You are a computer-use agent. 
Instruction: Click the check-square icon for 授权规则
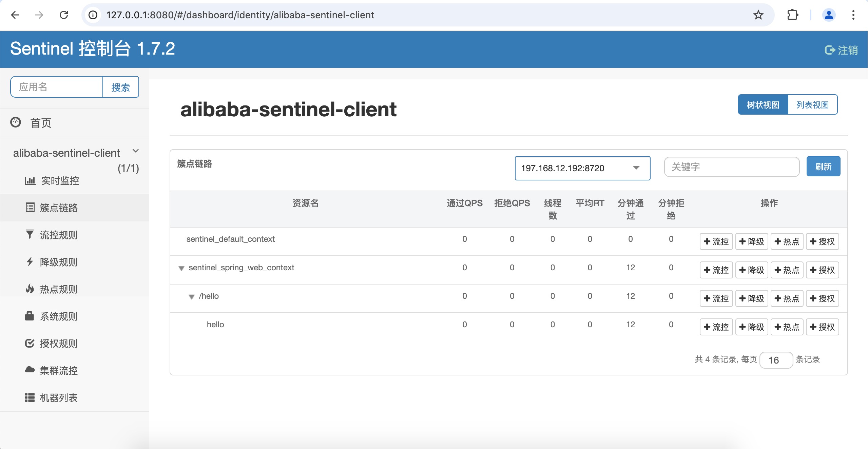pos(30,343)
